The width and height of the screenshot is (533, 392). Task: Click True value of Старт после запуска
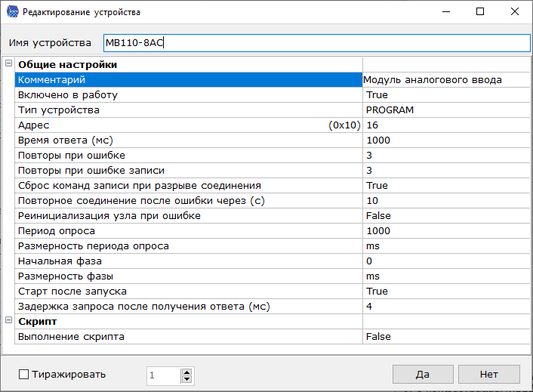click(x=446, y=292)
